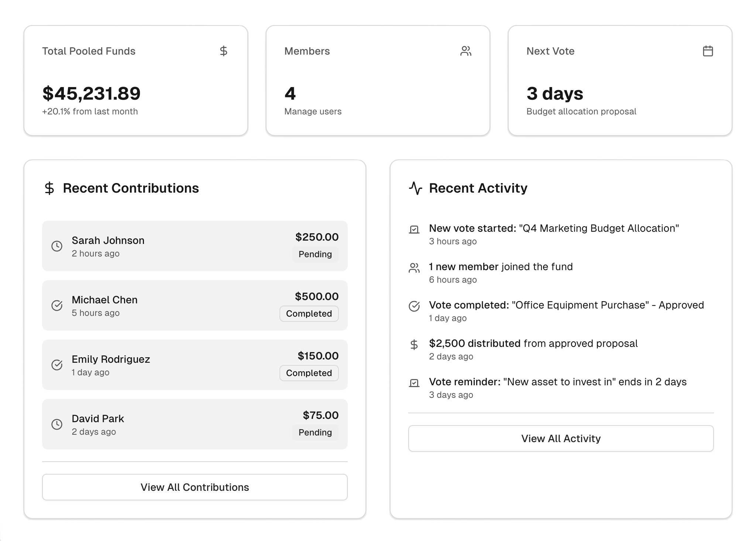Click the check-circle icon beside Vote completed
This screenshot has height=541, width=756.
(x=414, y=306)
